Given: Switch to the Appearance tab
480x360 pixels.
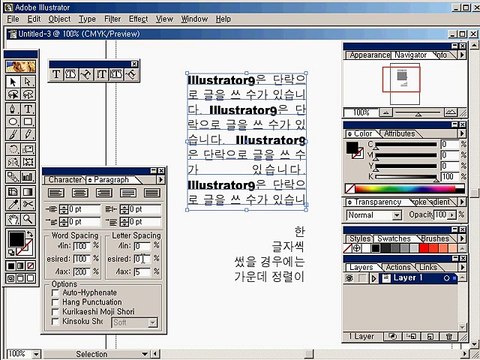Looking at the screenshot, I should click(x=369, y=55).
